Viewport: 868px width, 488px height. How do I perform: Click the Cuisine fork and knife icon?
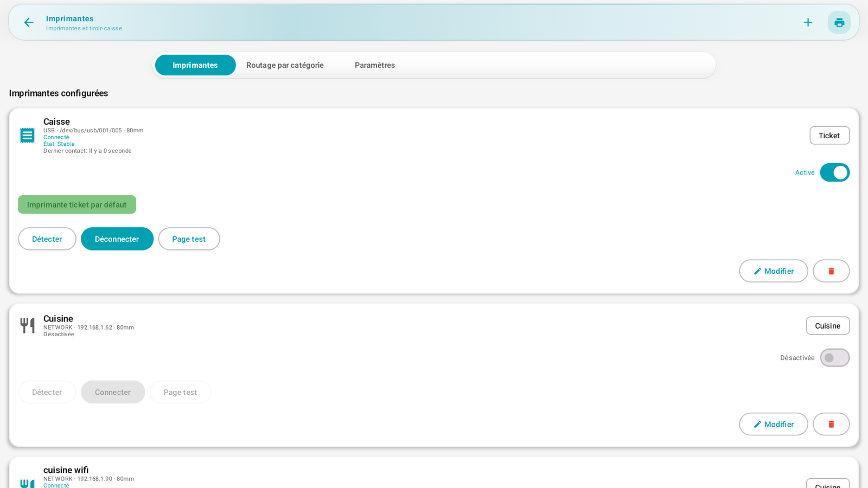(27, 325)
